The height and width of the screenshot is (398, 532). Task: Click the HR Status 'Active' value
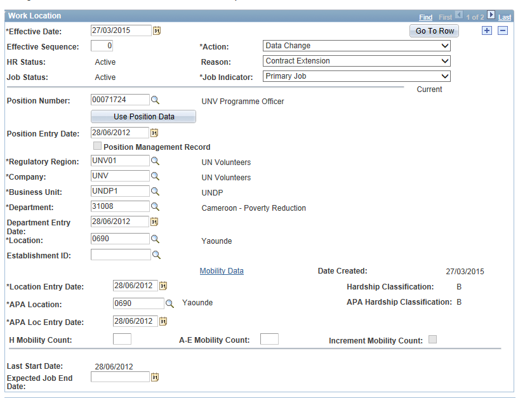pyautogui.click(x=105, y=62)
